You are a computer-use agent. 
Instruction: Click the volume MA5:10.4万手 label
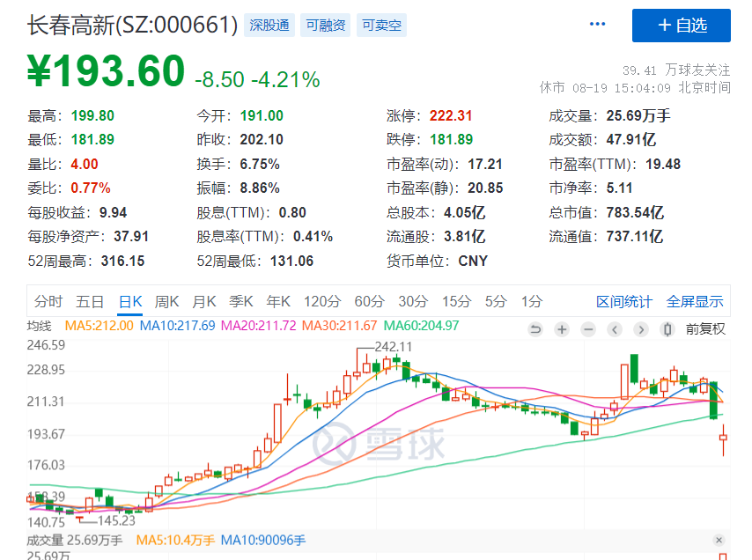click(x=175, y=541)
